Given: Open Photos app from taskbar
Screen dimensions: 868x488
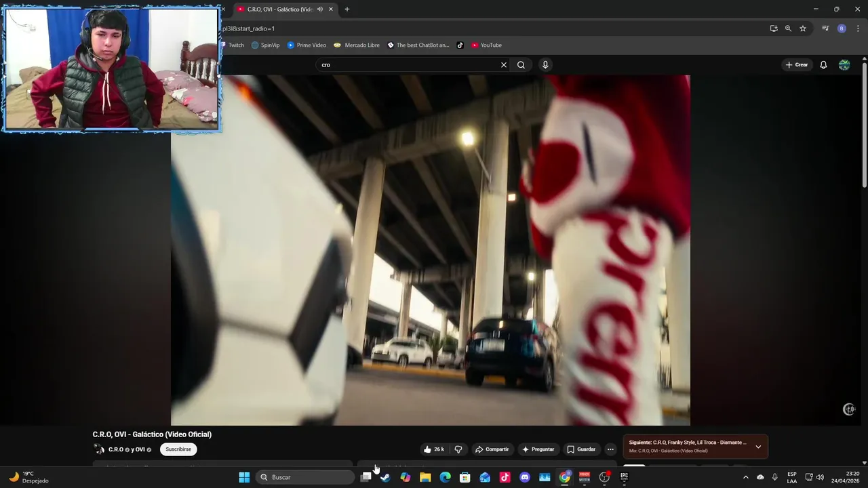Looking at the screenshot, I should (x=545, y=477).
